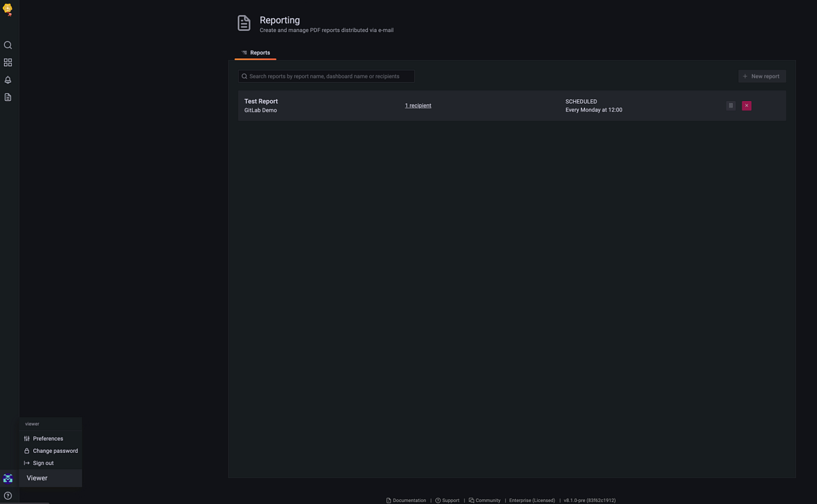The height and width of the screenshot is (504, 817).
Task: Click the Viewer menu header
Action: pos(51,478)
